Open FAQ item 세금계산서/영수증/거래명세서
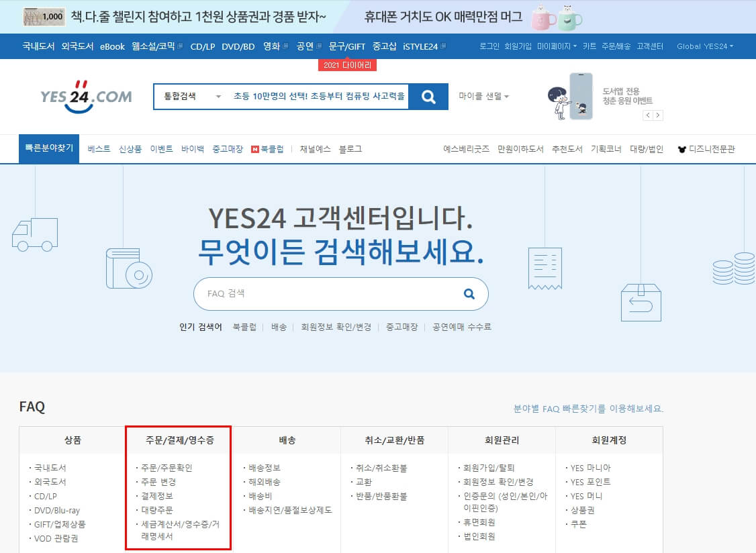The image size is (756, 553). (180, 530)
